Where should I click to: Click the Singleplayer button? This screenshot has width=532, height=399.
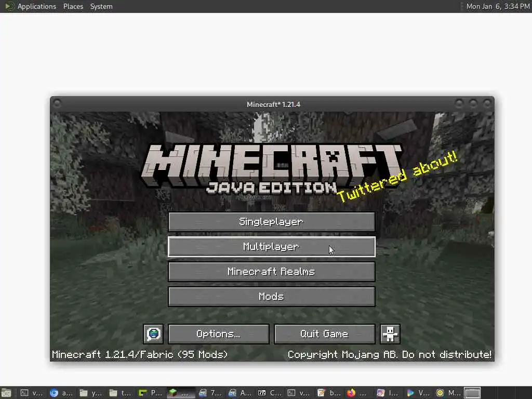(x=271, y=222)
